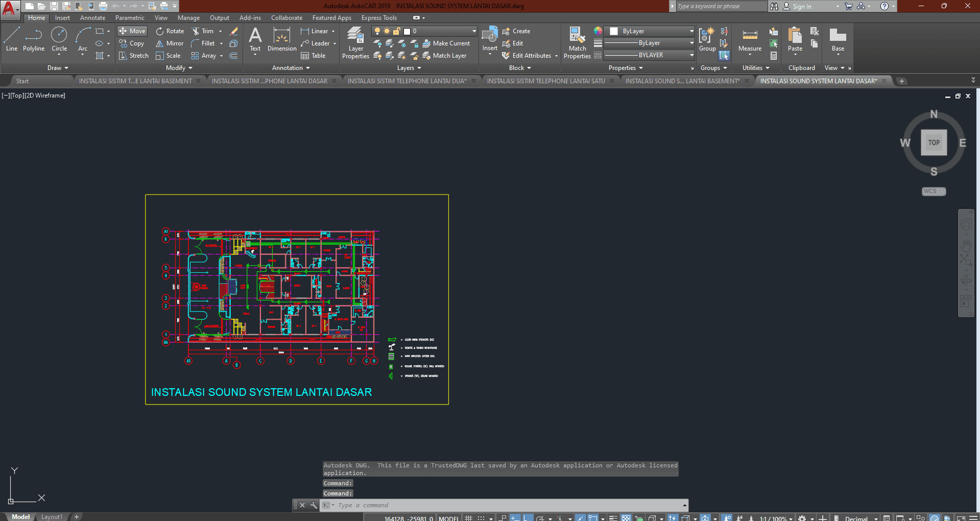Click the Erase tool icon
The image size is (980, 521).
pos(234,31)
